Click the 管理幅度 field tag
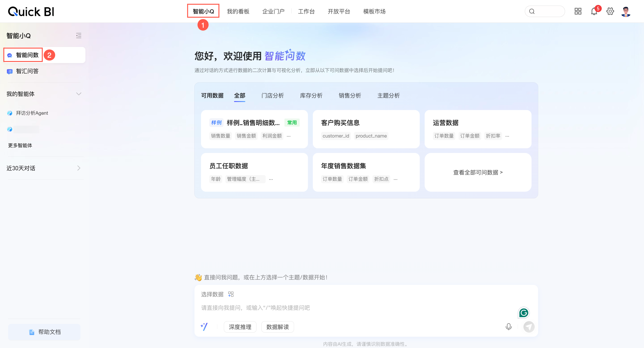Image resolution: width=644 pixels, height=348 pixels. click(x=245, y=179)
